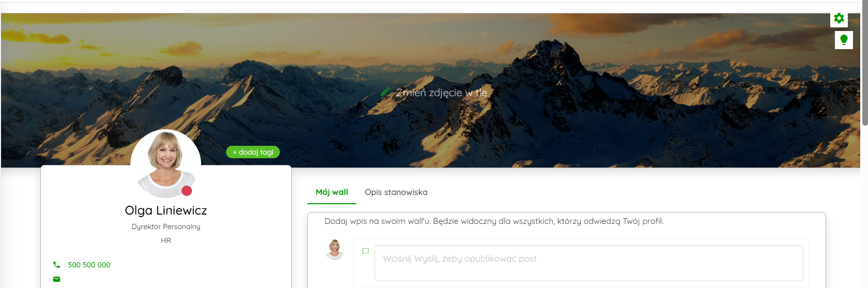Click the green envelope email icon
This screenshot has width=868, height=288.
pyautogui.click(x=56, y=279)
